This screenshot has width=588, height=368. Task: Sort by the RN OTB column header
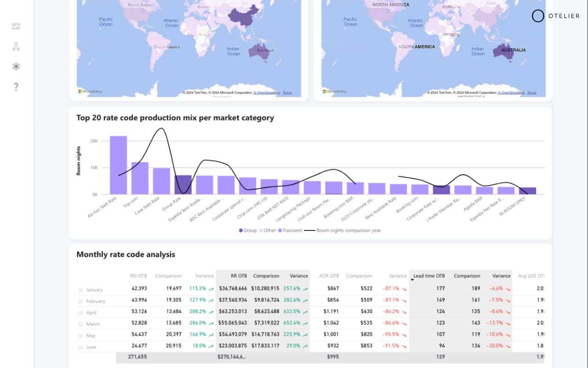[x=138, y=276]
